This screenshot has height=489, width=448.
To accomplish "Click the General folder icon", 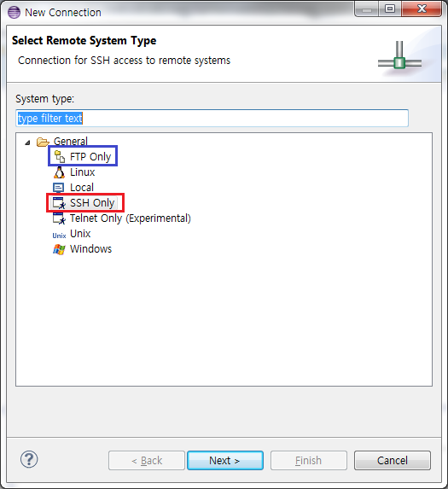I will [x=43, y=142].
